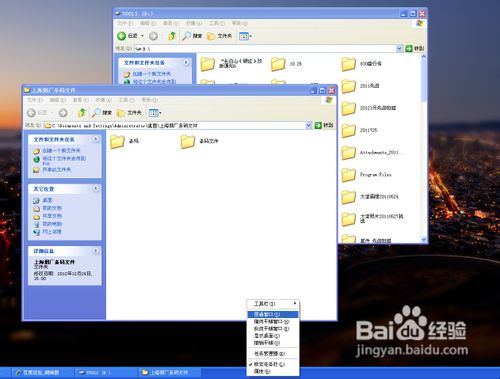The image size is (500, 379).
Task: Click Forward arrow in TOOLS (D:) window
Action: pyautogui.click(x=153, y=36)
